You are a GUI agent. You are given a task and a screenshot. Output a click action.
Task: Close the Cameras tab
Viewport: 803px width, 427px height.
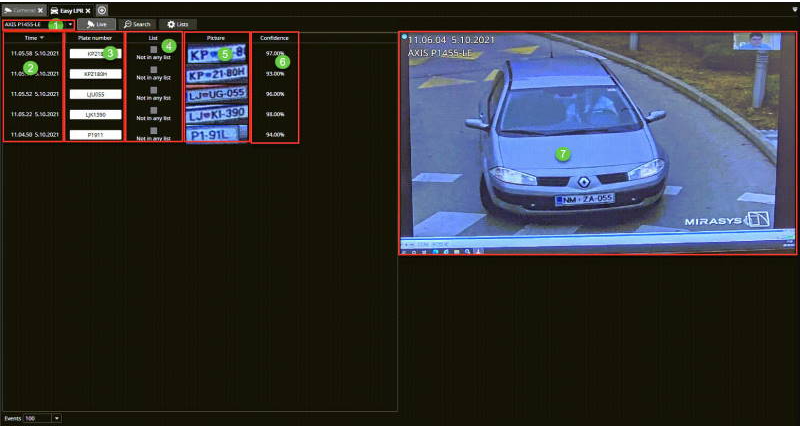(40, 9)
